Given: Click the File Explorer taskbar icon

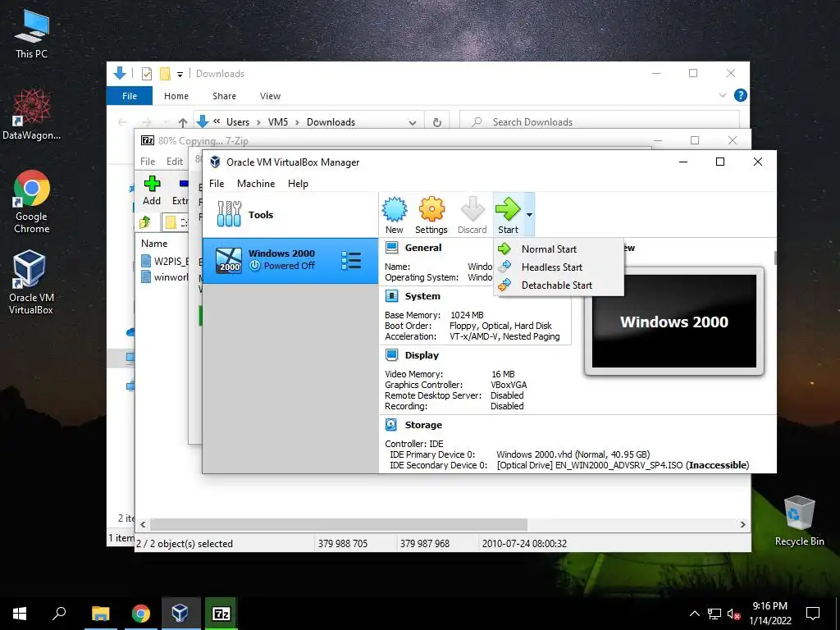Looking at the screenshot, I should click(x=101, y=614).
